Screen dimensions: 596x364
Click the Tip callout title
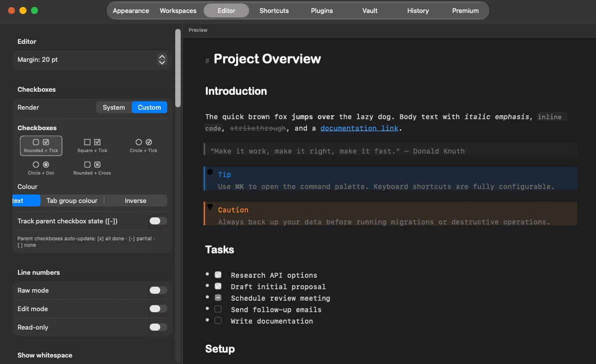224,175
